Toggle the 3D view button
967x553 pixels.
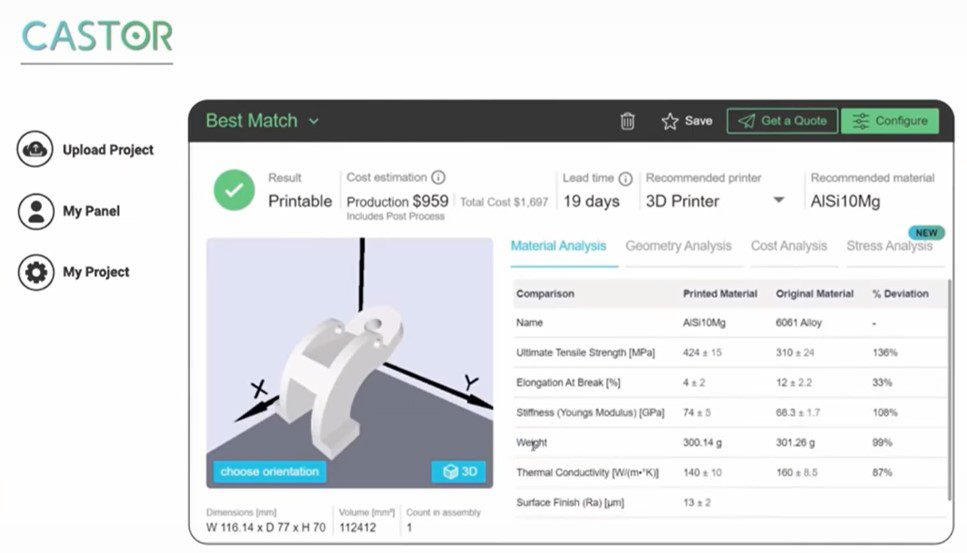point(458,472)
